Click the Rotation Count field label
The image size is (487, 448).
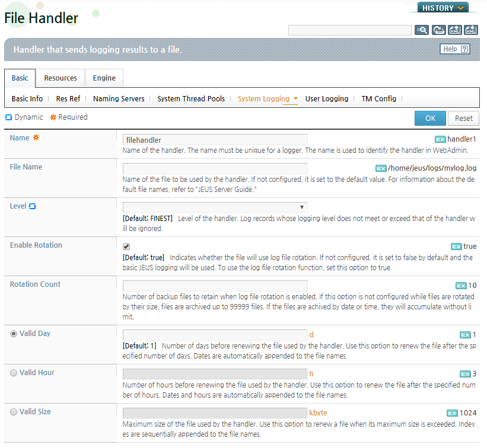pos(35,284)
